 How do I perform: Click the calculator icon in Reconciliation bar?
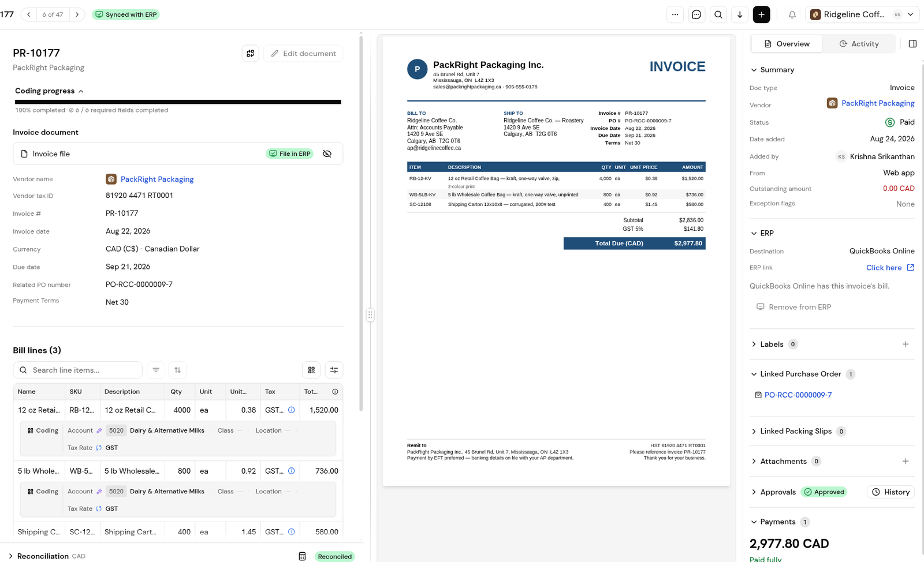(x=302, y=556)
